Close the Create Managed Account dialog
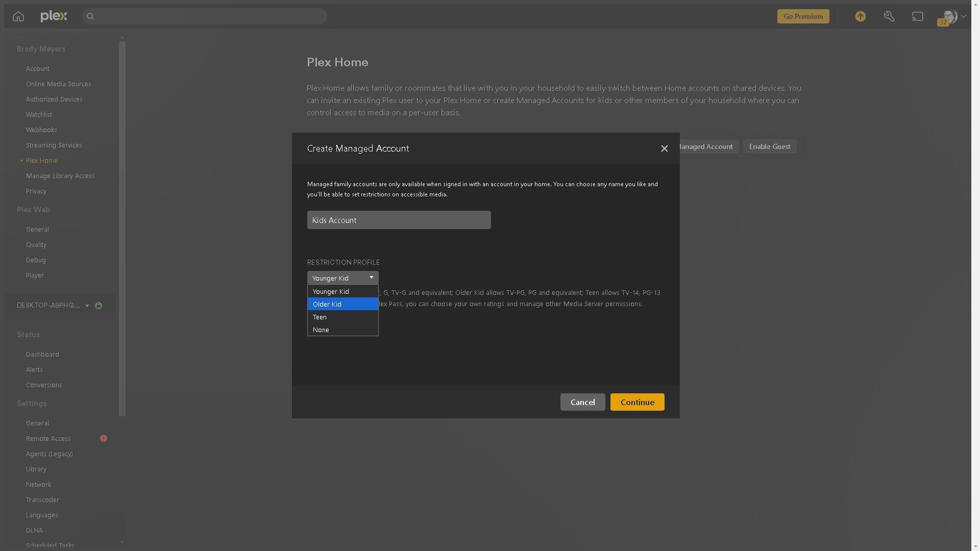The height and width of the screenshot is (551, 980). (664, 148)
